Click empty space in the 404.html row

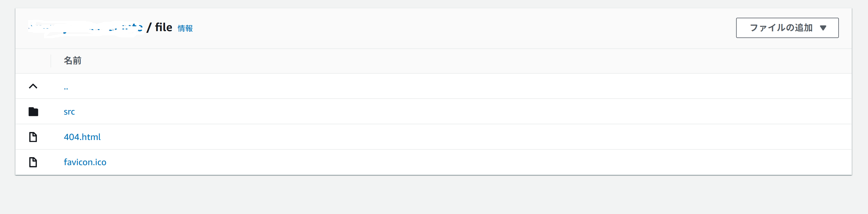coord(438,137)
